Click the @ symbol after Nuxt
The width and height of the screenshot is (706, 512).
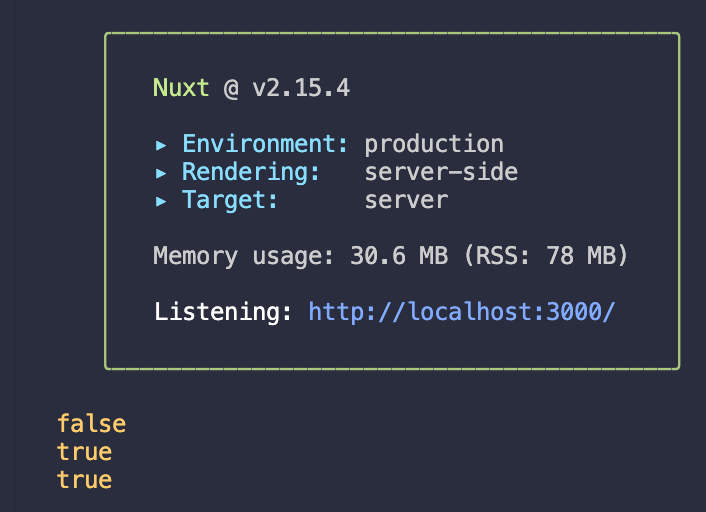click(231, 88)
